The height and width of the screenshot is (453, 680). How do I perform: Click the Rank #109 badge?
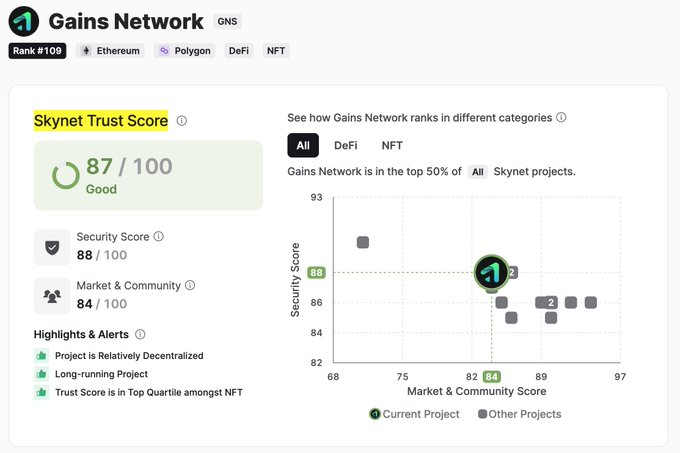click(x=37, y=51)
